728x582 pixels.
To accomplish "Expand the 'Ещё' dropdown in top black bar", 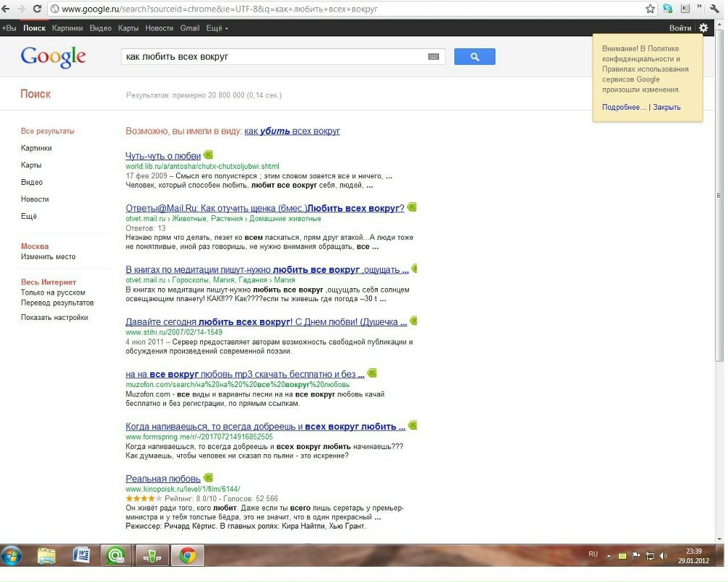I will click(217, 28).
